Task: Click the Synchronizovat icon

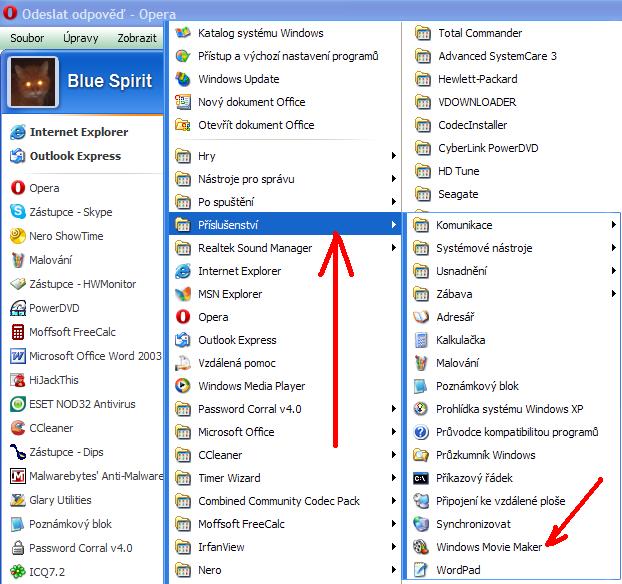Action: (x=421, y=524)
